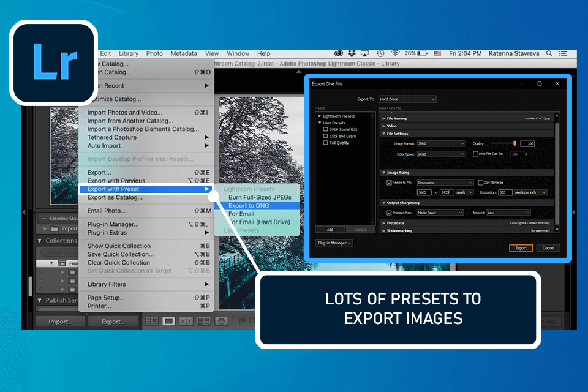Open the Metadata menu

(x=184, y=53)
